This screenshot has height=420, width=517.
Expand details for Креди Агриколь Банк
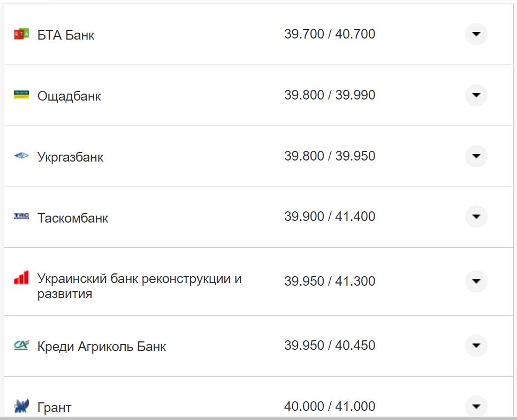pos(475,346)
